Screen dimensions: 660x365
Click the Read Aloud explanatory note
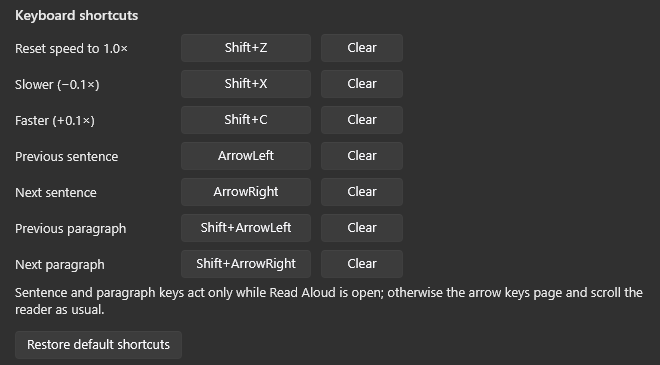click(x=329, y=301)
